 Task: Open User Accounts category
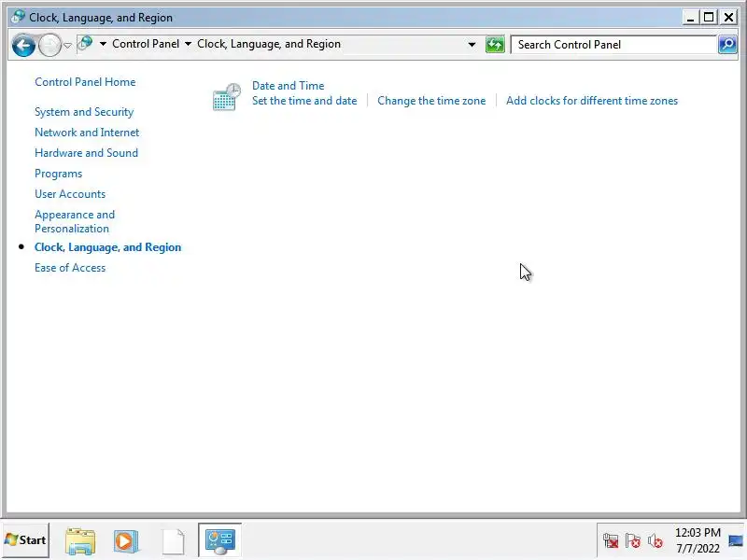pyautogui.click(x=70, y=194)
